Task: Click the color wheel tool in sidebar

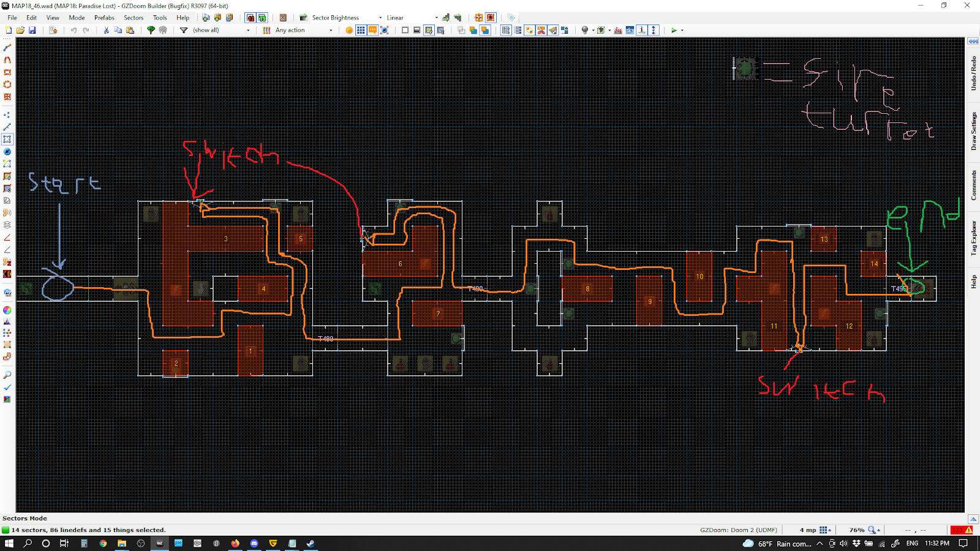Action: pyautogui.click(x=7, y=310)
